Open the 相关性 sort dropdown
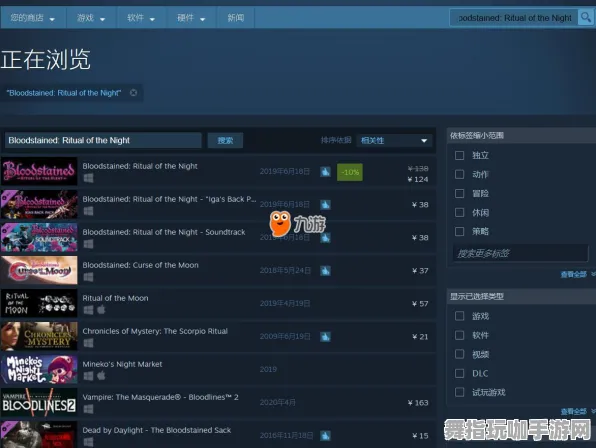Viewport: 596px width, 448px height. tap(394, 141)
